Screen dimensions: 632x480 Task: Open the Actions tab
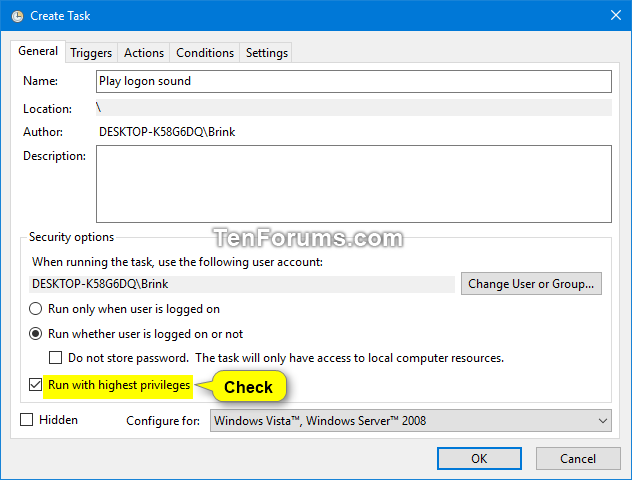click(x=144, y=53)
